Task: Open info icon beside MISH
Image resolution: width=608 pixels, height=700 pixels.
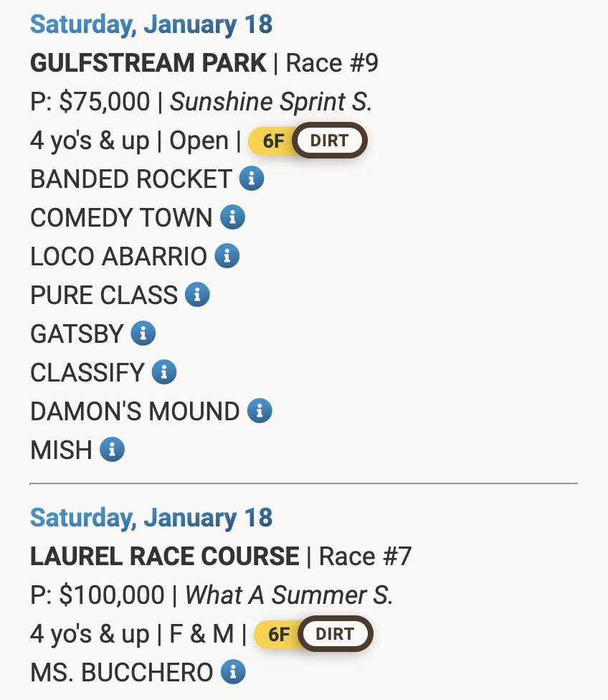Action: pyautogui.click(x=112, y=450)
